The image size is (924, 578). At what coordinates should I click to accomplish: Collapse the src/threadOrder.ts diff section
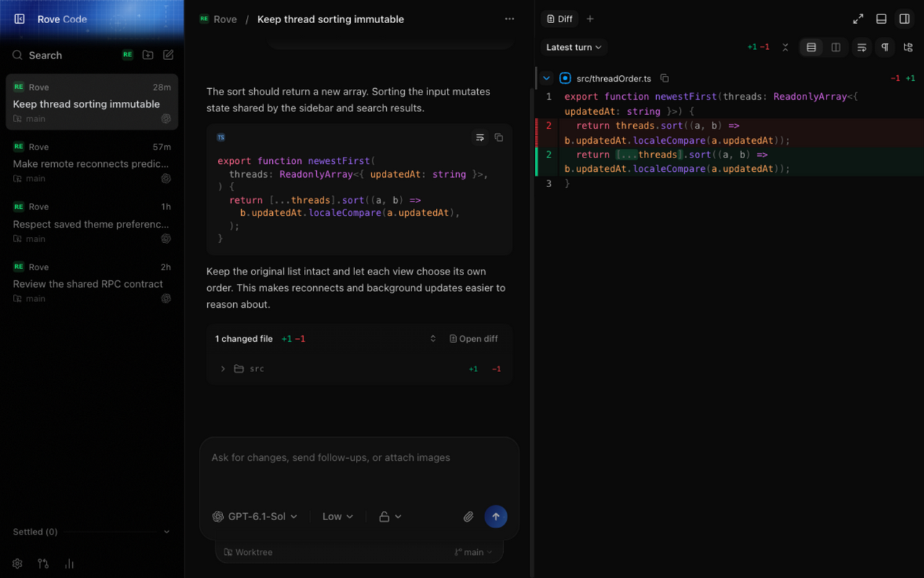click(546, 78)
